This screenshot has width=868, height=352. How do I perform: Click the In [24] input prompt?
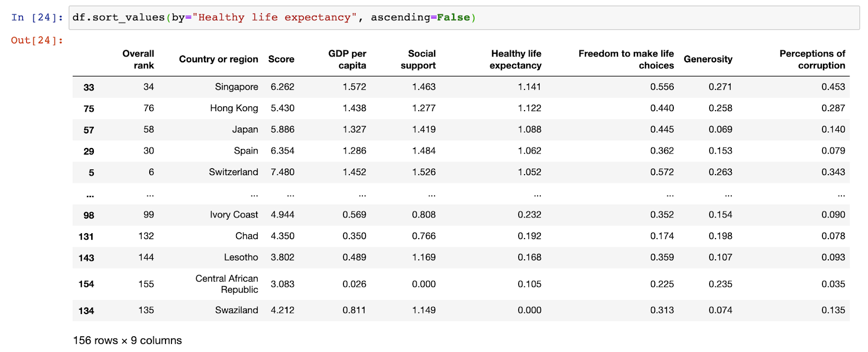37,17
